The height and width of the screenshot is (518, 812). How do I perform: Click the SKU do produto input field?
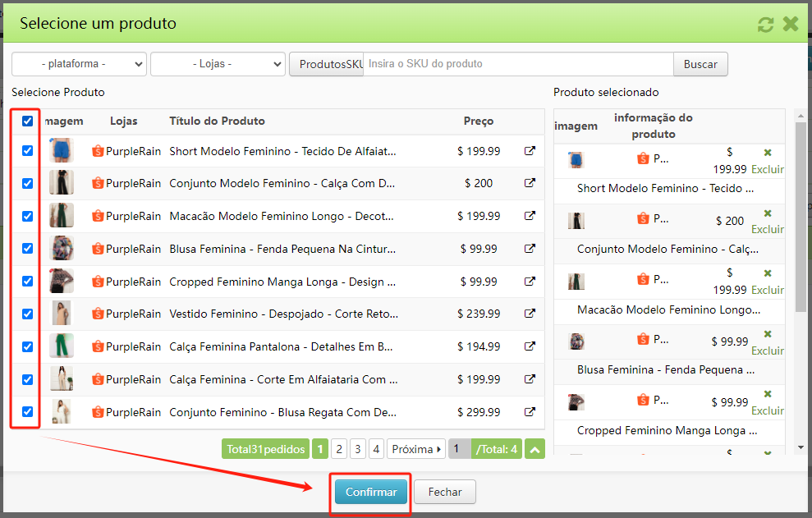517,64
